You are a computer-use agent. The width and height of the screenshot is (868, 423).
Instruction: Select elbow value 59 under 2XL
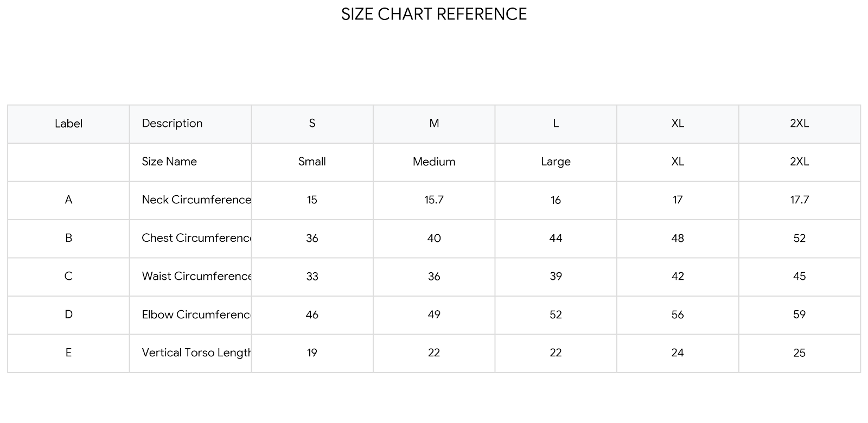pos(800,315)
